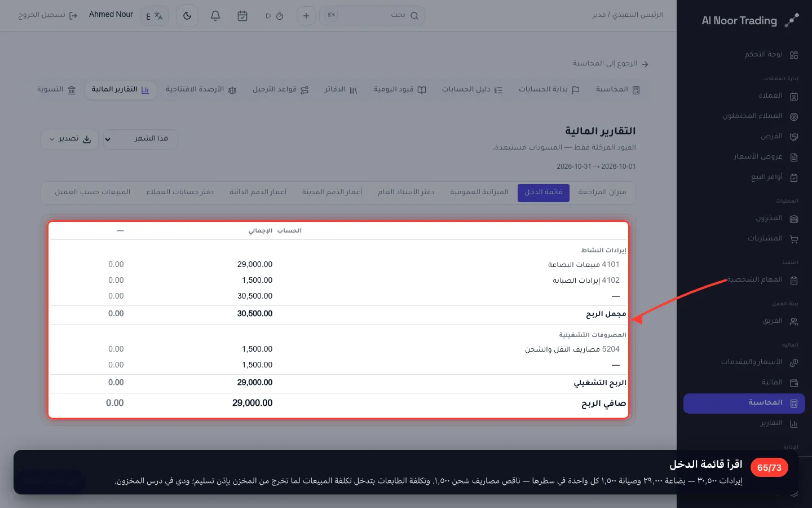Open الفرص in sidebar
The height and width of the screenshot is (508, 812).
click(744, 137)
